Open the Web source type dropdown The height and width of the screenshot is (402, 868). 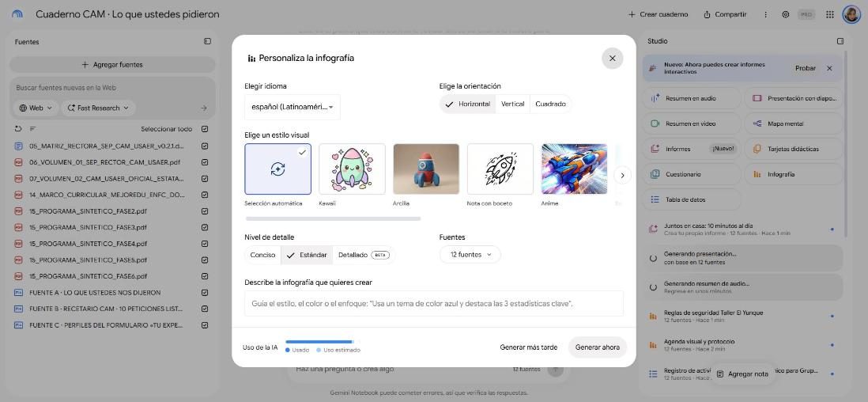(x=36, y=108)
